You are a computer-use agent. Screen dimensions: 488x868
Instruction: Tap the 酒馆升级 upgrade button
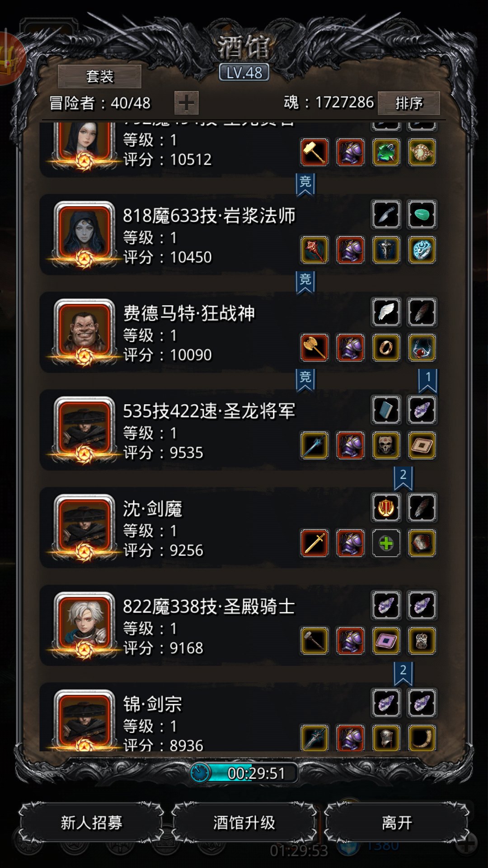pos(244,823)
